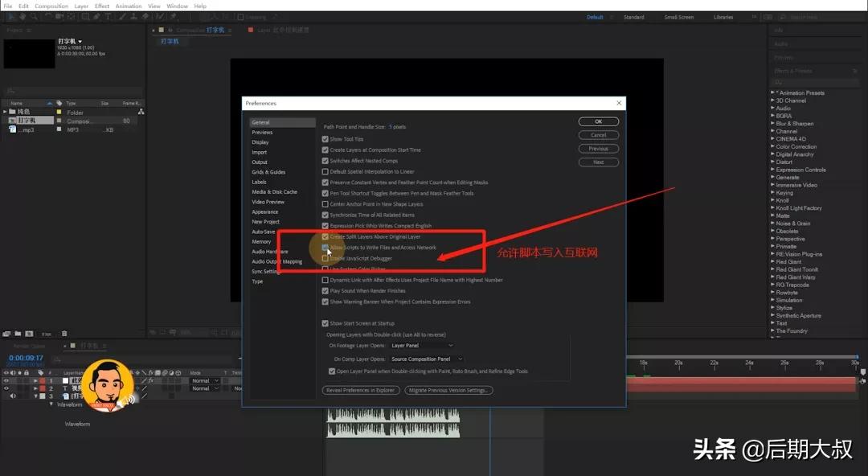Viewport: 868px width, 476px height.
Task: Mute layer 3 audio speaker toggle
Action: pyautogui.click(x=13, y=396)
